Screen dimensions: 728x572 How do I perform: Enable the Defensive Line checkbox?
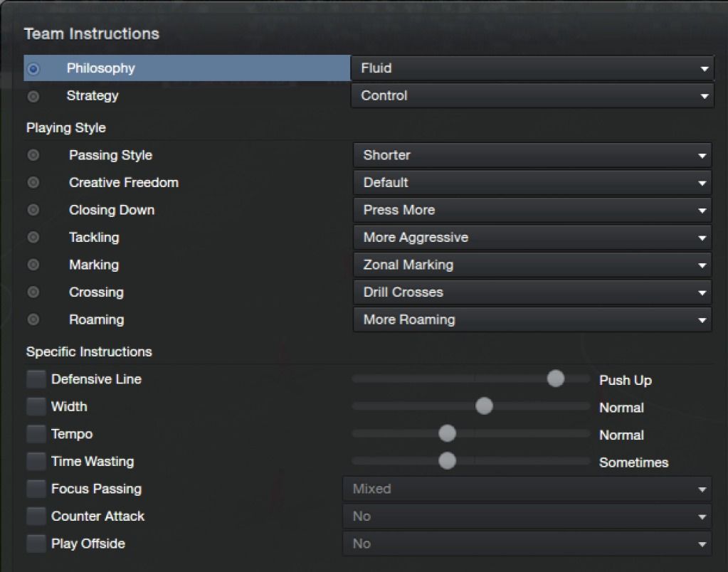coord(36,379)
